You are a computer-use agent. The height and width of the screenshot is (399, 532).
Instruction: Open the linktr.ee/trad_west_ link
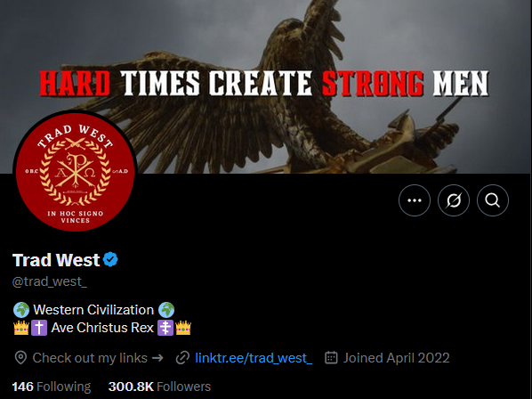pos(254,358)
